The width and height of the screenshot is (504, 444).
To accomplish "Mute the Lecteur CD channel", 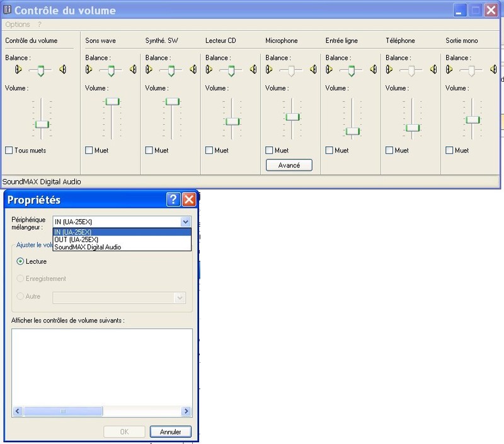I will point(209,151).
